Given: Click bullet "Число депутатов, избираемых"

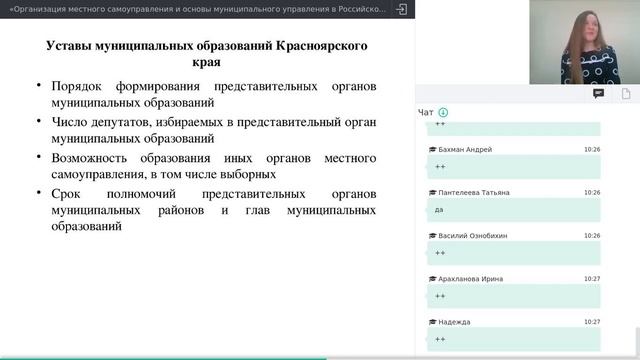Looking at the screenshot, I should tap(214, 130).
